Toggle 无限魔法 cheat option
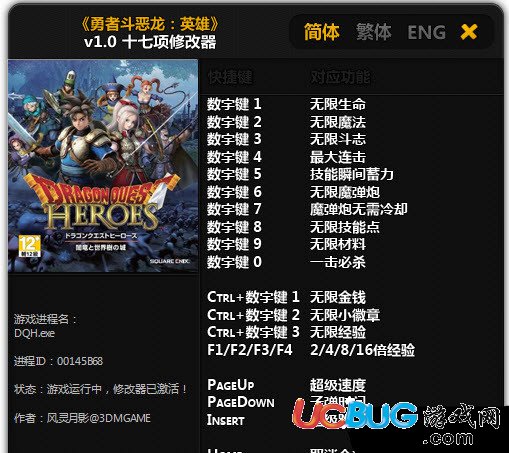509x453 pixels. [x=338, y=122]
